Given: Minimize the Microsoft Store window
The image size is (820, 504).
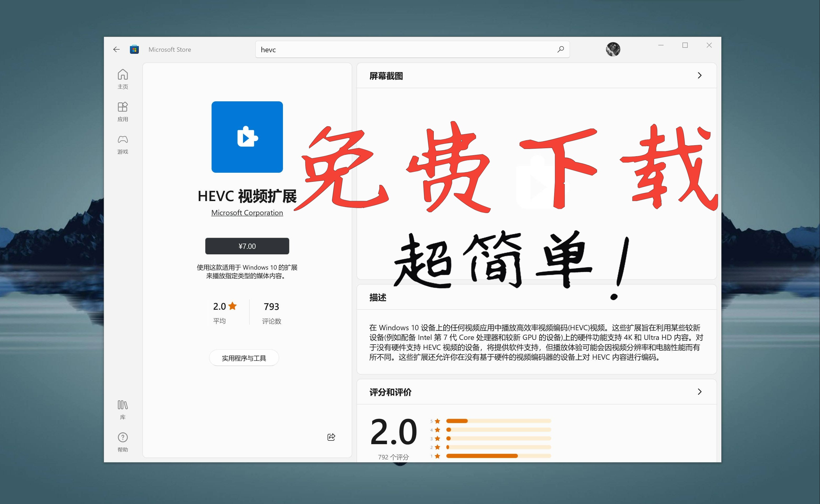Looking at the screenshot, I should coord(661,45).
